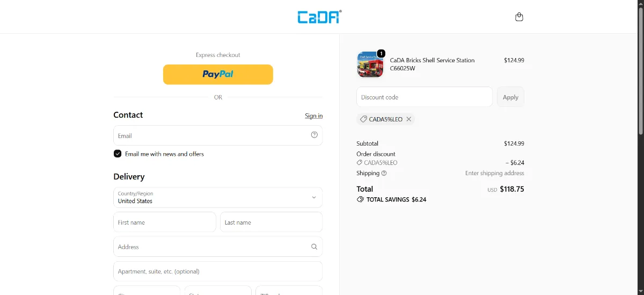The width and height of the screenshot is (644, 295).
Task: Open the shopping bag cart icon
Action: pyautogui.click(x=519, y=17)
